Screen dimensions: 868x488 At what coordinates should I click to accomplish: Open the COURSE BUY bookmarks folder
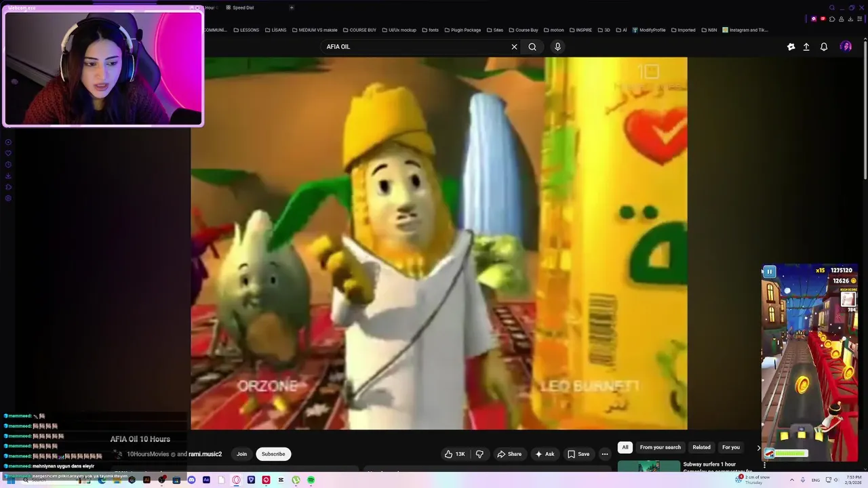tap(359, 30)
